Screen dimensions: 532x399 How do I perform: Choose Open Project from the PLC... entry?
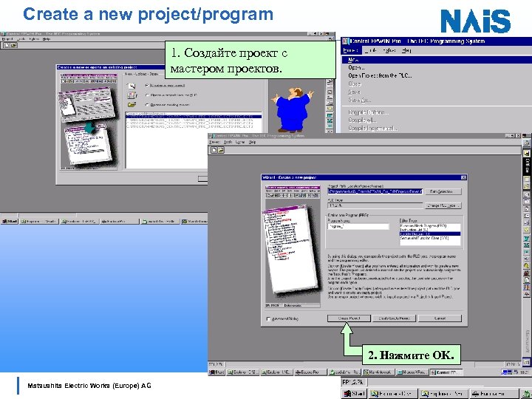click(x=437, y=75)
